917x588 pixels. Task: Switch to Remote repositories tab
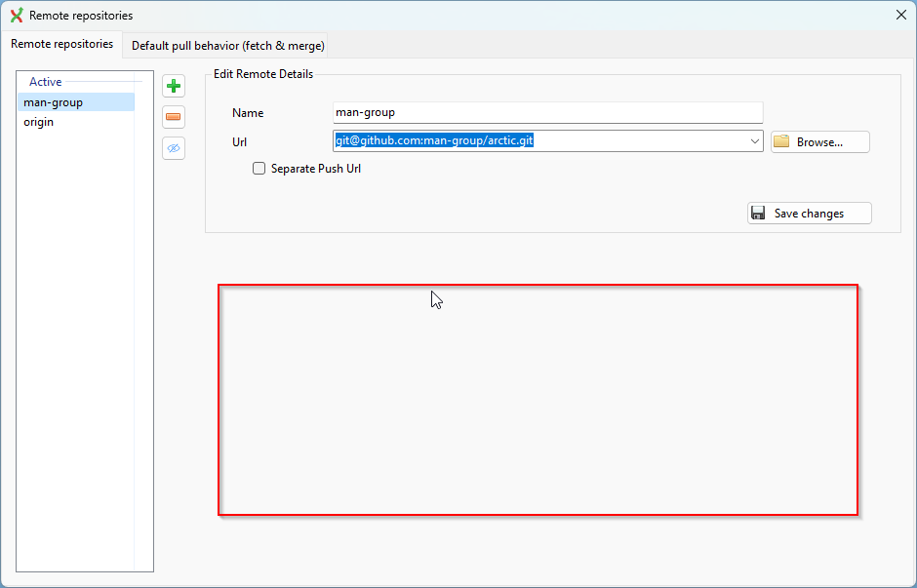pyautogui.click(x=62, y=44)
